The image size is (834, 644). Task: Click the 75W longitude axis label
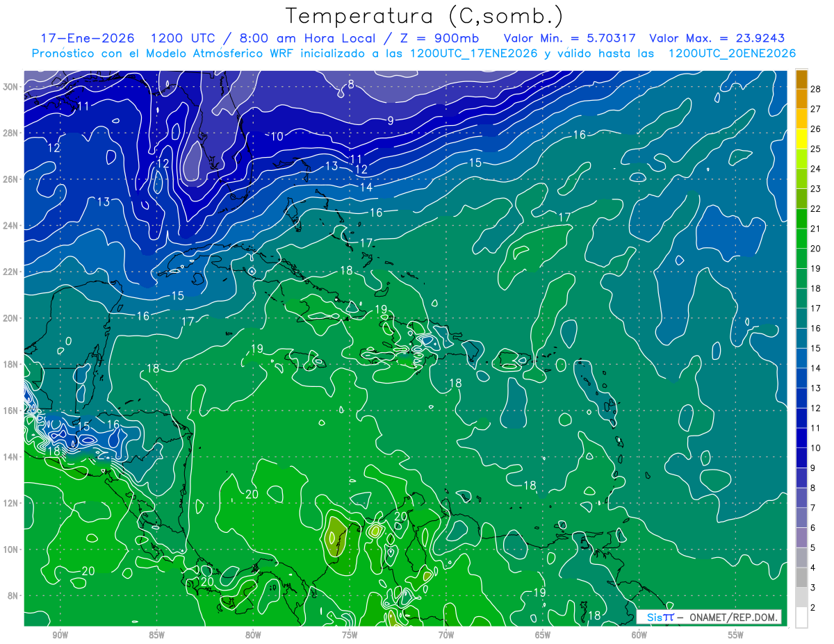tap(350, 635)
